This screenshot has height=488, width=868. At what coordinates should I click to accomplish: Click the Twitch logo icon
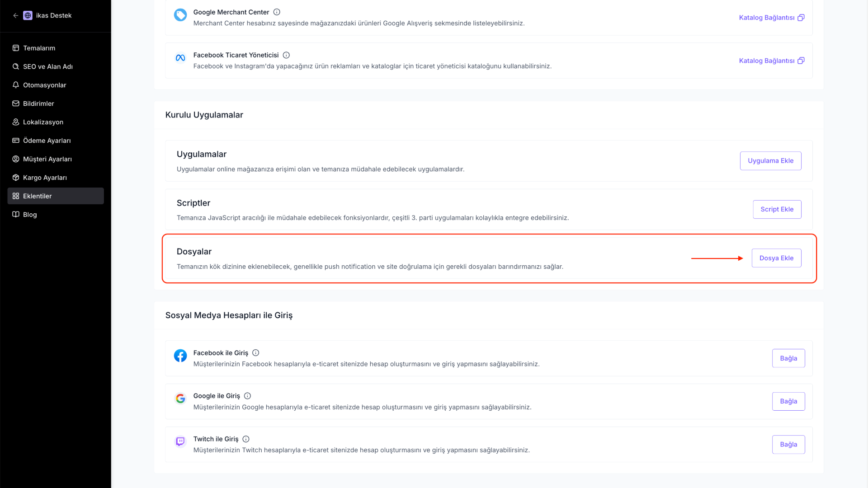point(180,441)
